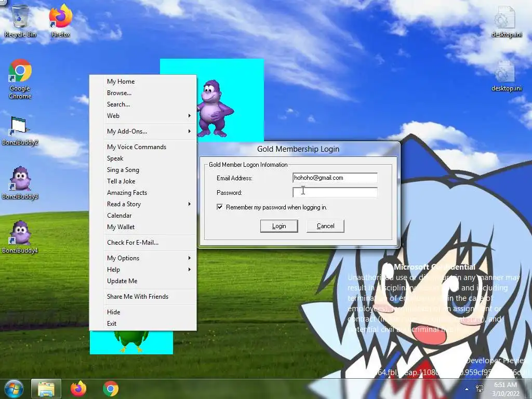Show hidden system tray icons
532x399 pixels.
[x=467, y=389]
